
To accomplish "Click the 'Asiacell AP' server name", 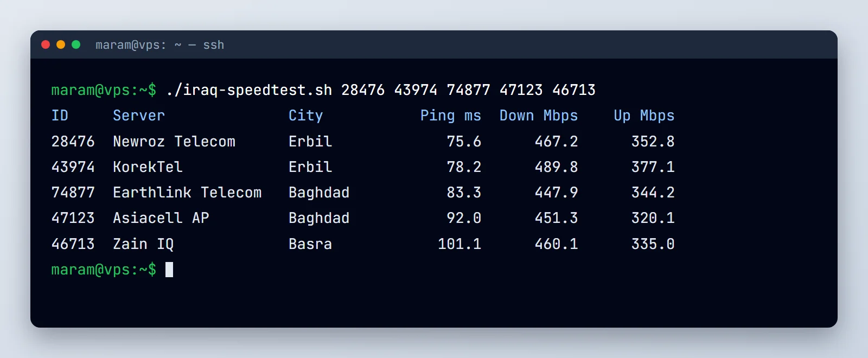I will tap(161, 218).
